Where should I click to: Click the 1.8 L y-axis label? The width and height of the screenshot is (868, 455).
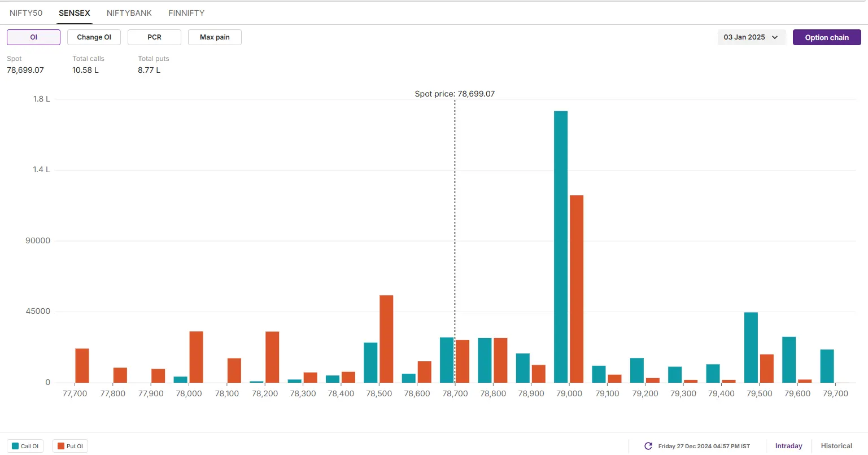pos(41,99)
